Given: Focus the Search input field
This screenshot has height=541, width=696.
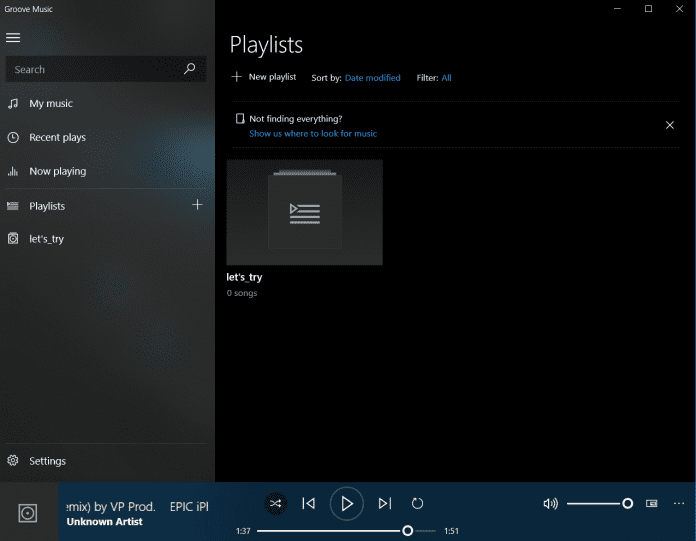Looking at the screenshot, I should point(106,69).
